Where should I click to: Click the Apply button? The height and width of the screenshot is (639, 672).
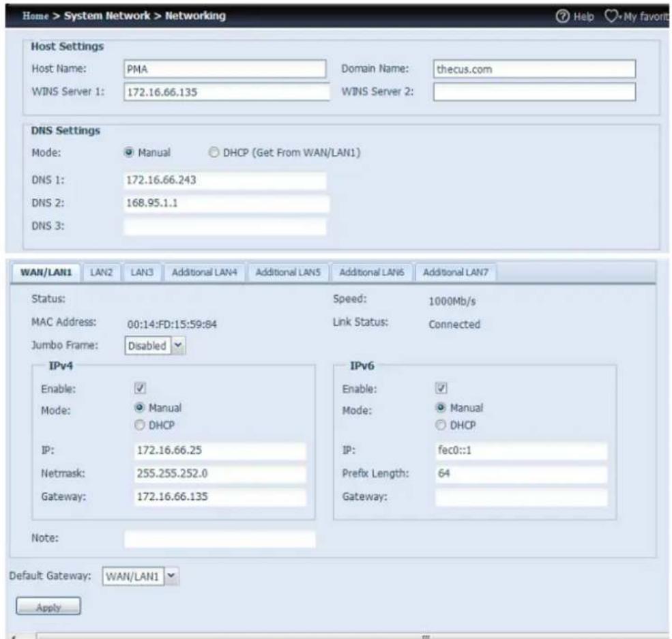tap(48, 606)
